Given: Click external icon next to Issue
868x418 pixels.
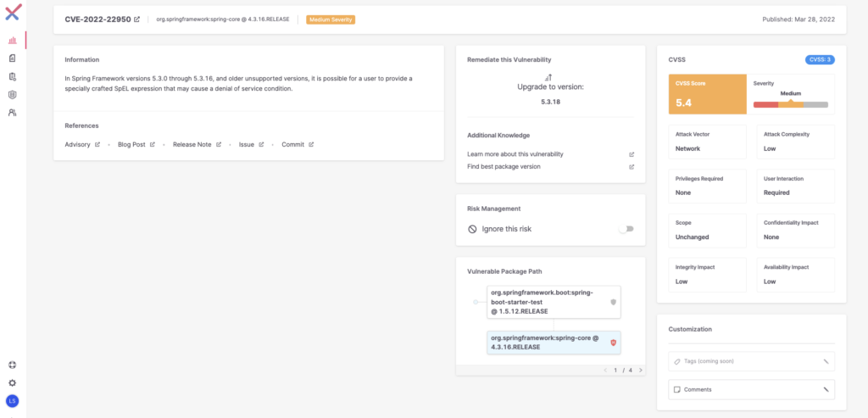Looking at the screenshot, I should 261,144.
